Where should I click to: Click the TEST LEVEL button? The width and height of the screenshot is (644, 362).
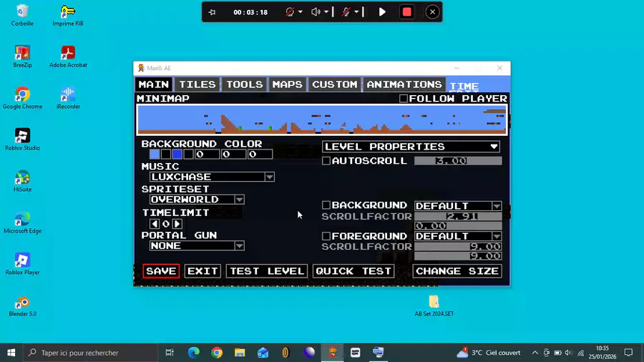coord(267,271)
